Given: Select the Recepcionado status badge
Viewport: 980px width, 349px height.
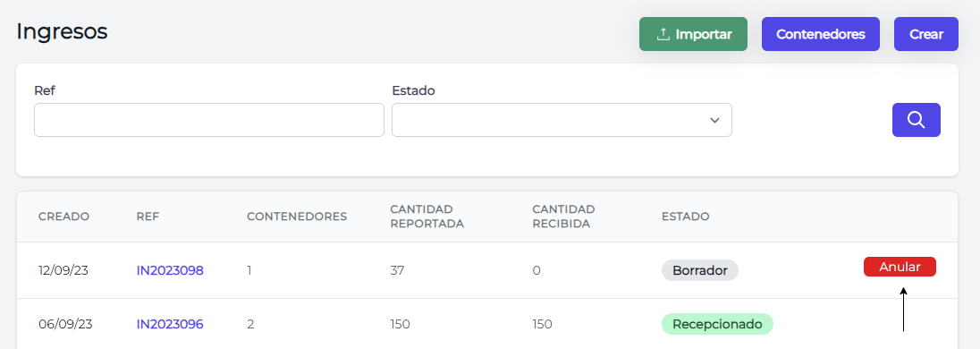Looking at the screenshot, I should [x=717, y=325].
